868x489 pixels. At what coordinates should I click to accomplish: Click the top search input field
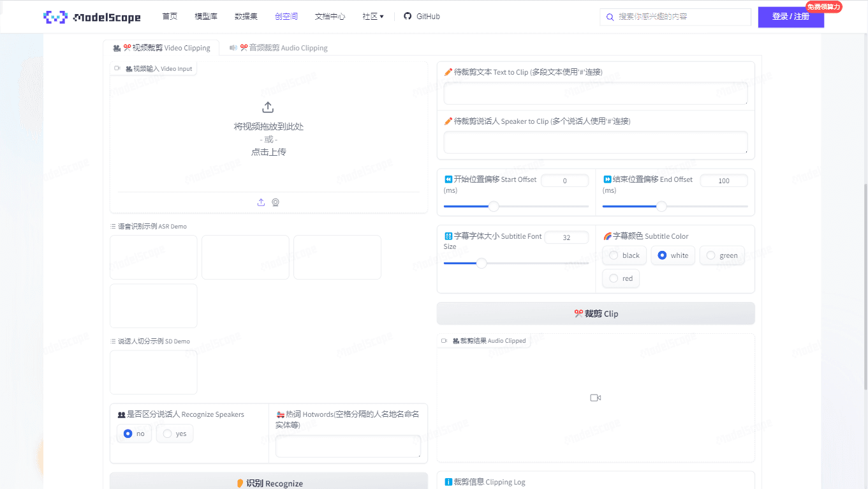click(675, 17)
